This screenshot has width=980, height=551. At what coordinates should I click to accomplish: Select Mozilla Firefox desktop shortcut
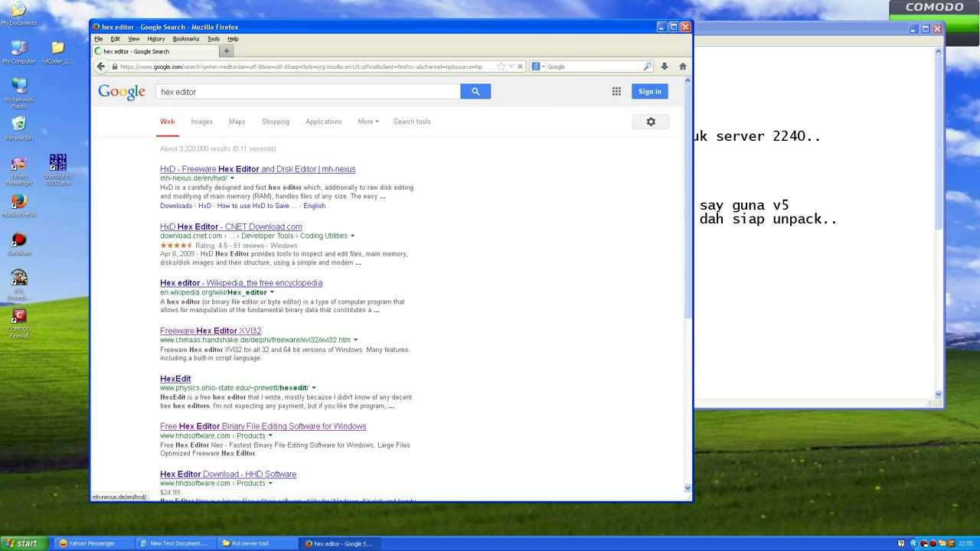click(x=19, y=206)
